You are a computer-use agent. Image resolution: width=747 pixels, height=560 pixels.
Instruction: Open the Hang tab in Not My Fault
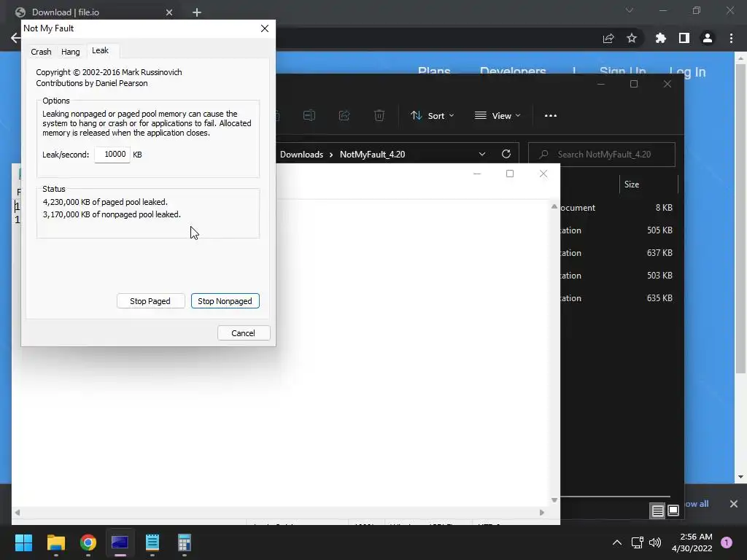[71, 52]
